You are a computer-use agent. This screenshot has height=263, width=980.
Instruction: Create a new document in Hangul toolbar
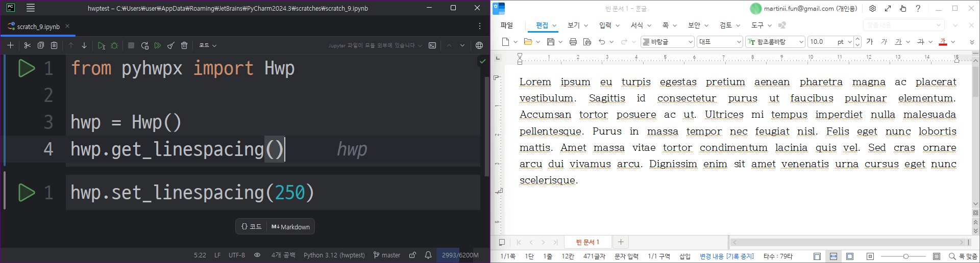(505, 42)
